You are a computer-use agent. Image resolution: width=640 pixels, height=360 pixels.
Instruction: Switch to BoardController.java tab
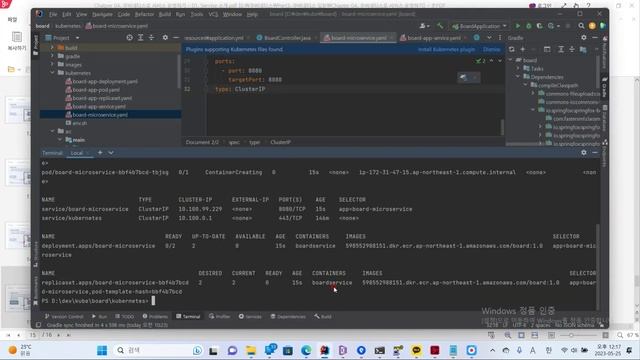pyautogui.click(x=283, y=38)
